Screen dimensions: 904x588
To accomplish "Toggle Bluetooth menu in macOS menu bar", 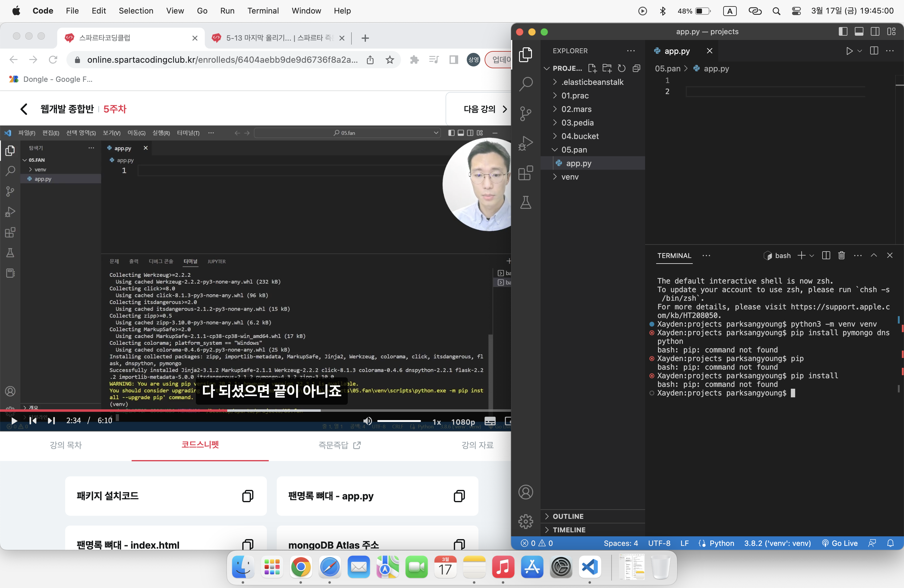I will [x=662, y=11].
